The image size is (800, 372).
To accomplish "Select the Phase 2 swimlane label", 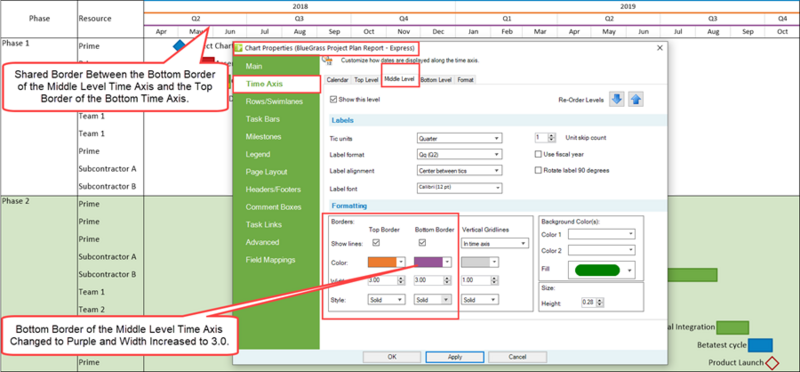I will (16, 201).
